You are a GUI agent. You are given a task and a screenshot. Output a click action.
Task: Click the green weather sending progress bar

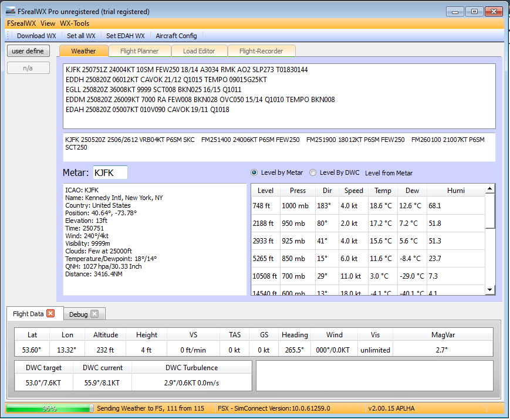[49, 408]
